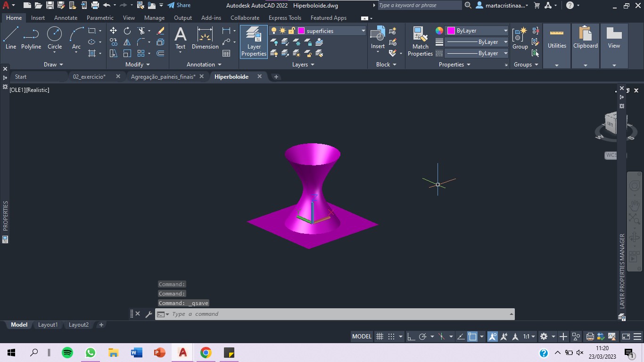Open the Insert ribbon tab
Image resolution: width=644 pixels, height=362 pixels.
38,18
